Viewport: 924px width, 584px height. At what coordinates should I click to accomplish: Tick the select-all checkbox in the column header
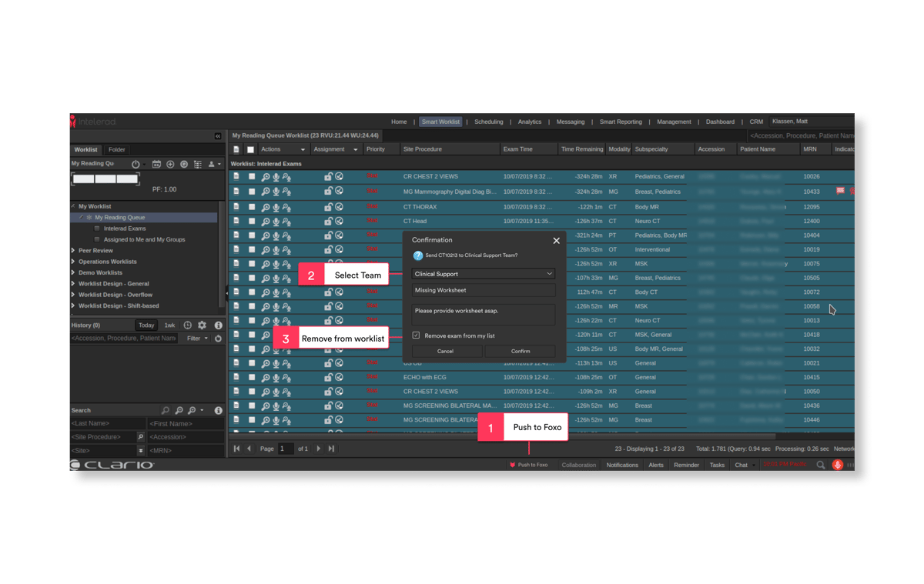coord(250,149)
